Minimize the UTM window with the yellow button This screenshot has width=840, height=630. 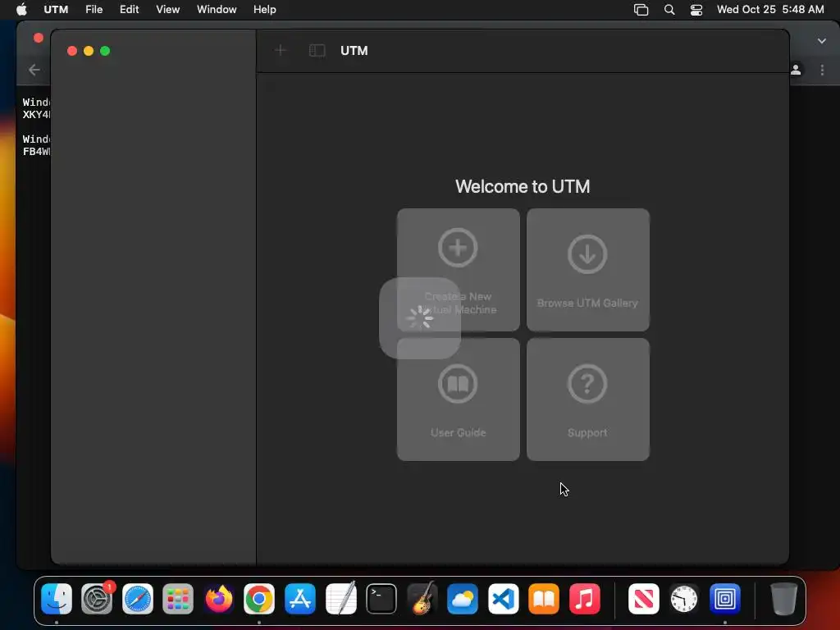pos(89,50)
